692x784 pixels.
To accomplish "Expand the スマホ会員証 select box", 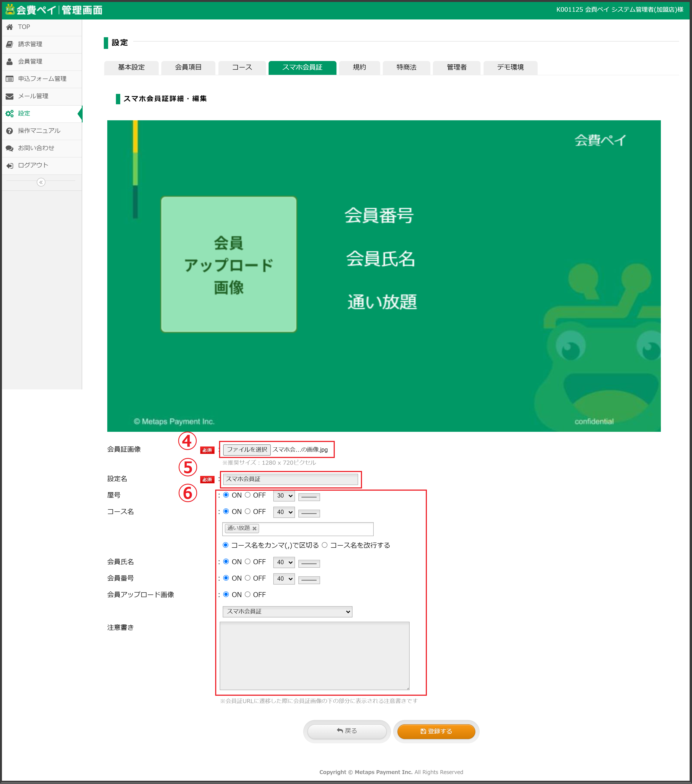I will (288, 612).
